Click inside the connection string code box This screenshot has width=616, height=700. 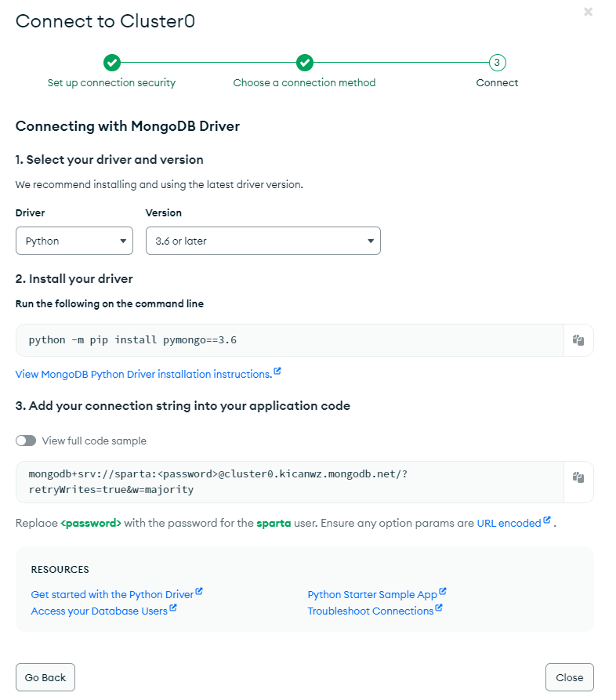pyautogui.click(x=290, y=482)
